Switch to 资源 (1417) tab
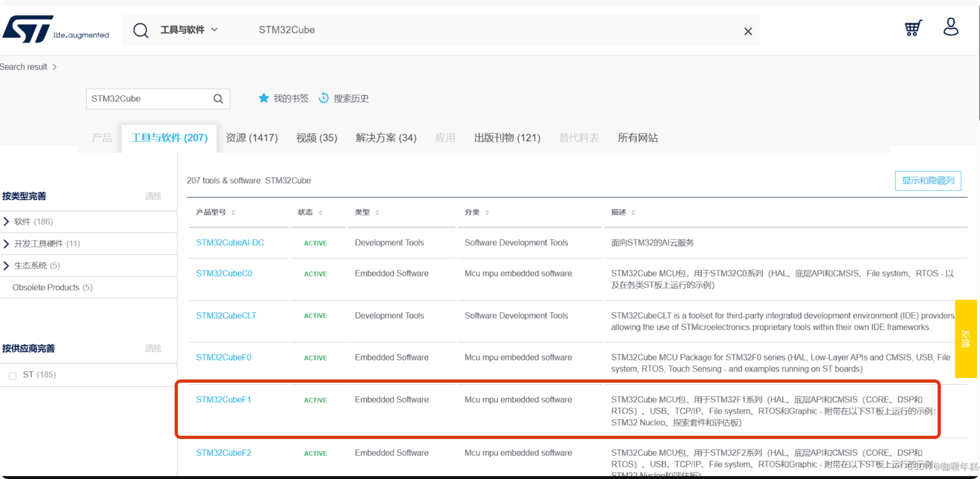 pyautogui.click(x=252, y=138)
